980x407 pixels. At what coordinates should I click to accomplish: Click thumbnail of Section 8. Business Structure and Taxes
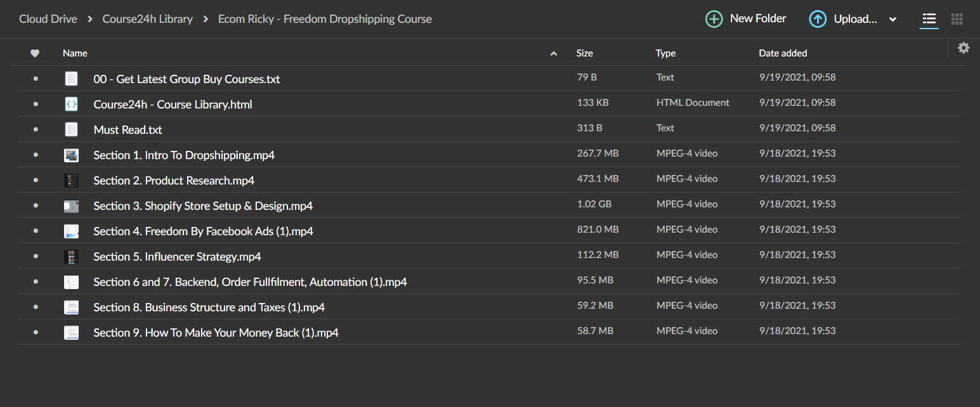click(71, 307)
